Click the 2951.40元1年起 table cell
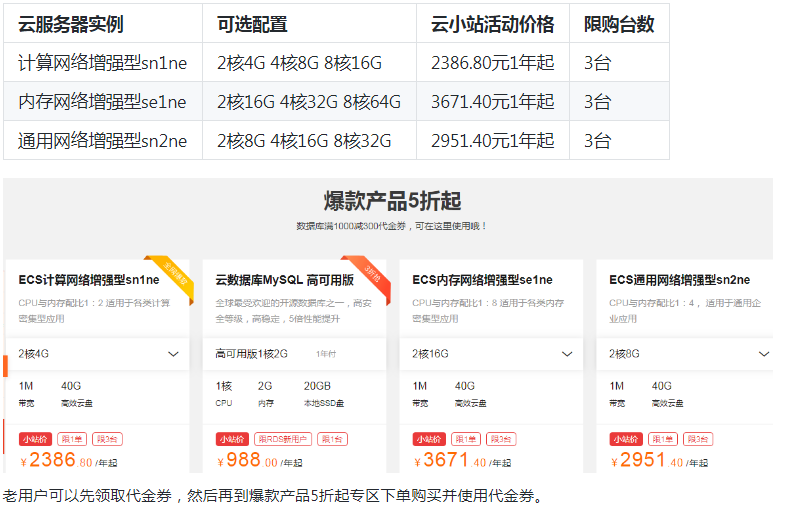Viewport: 797px width, 508px height. pos(493,141)
